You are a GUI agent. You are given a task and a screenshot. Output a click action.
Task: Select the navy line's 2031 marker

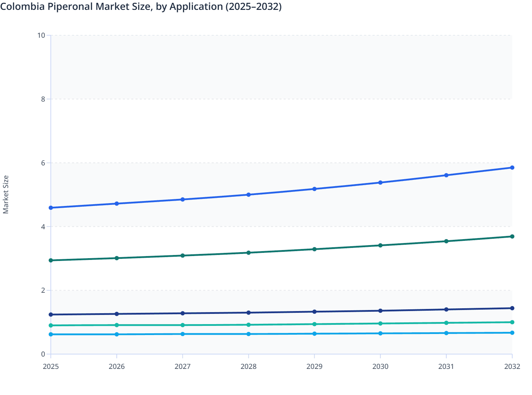click(x=446, y=309)
